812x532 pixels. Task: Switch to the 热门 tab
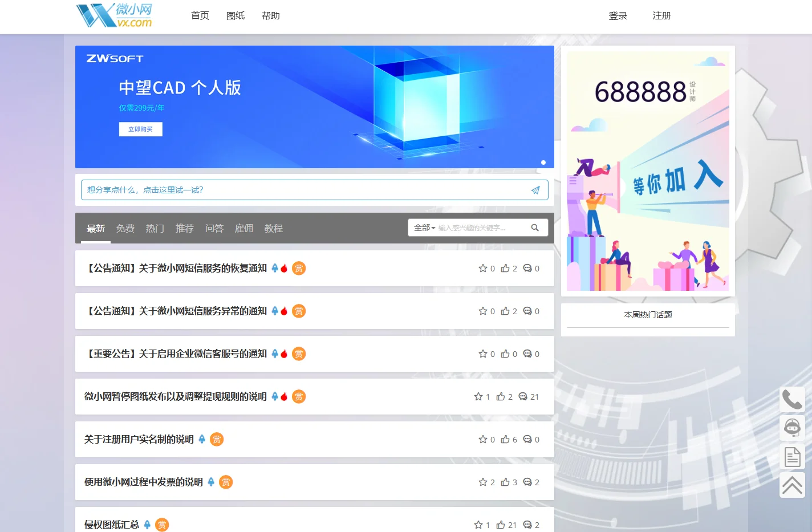click(155, 229)
